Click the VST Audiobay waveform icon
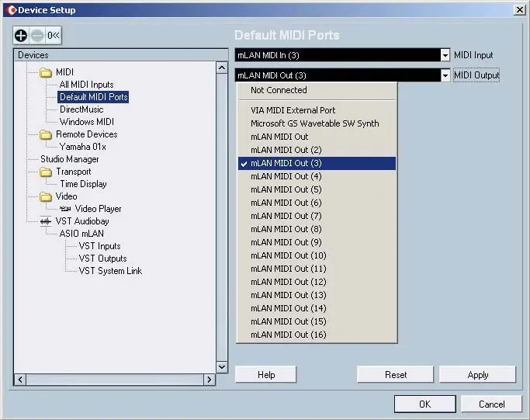 46,221
